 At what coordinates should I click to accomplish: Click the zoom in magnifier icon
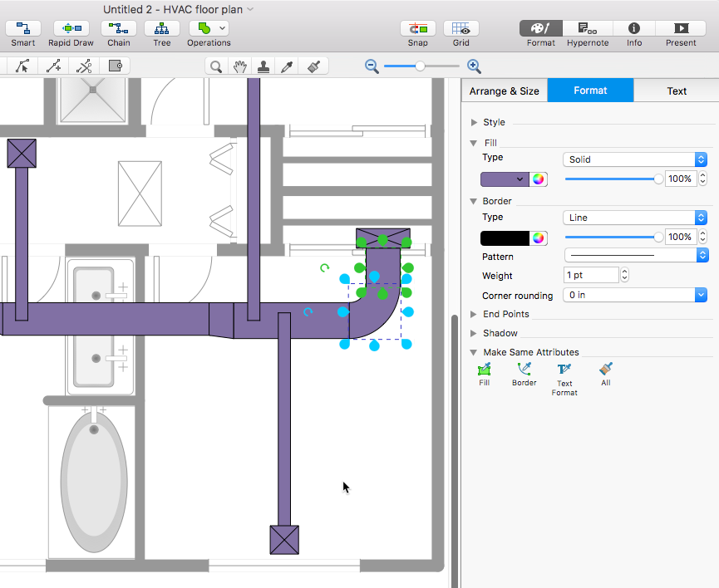[474, 66]
